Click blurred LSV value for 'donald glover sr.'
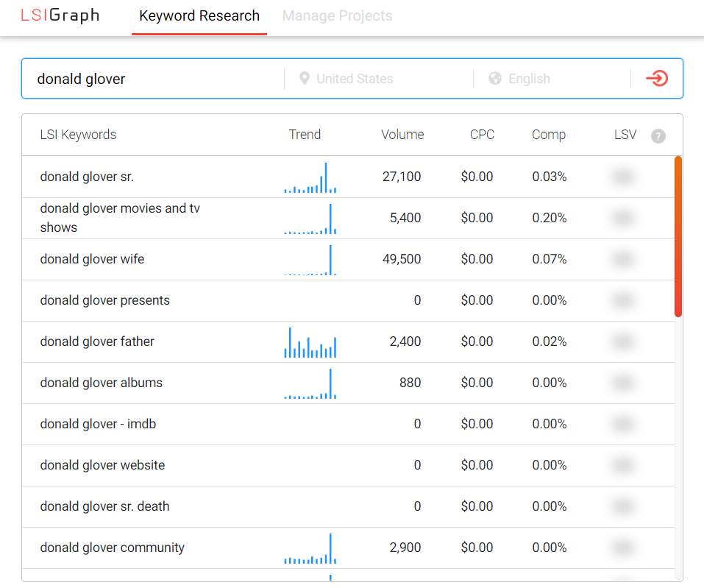Viewport: 704px width, 588px height. [x=623, y=177]
